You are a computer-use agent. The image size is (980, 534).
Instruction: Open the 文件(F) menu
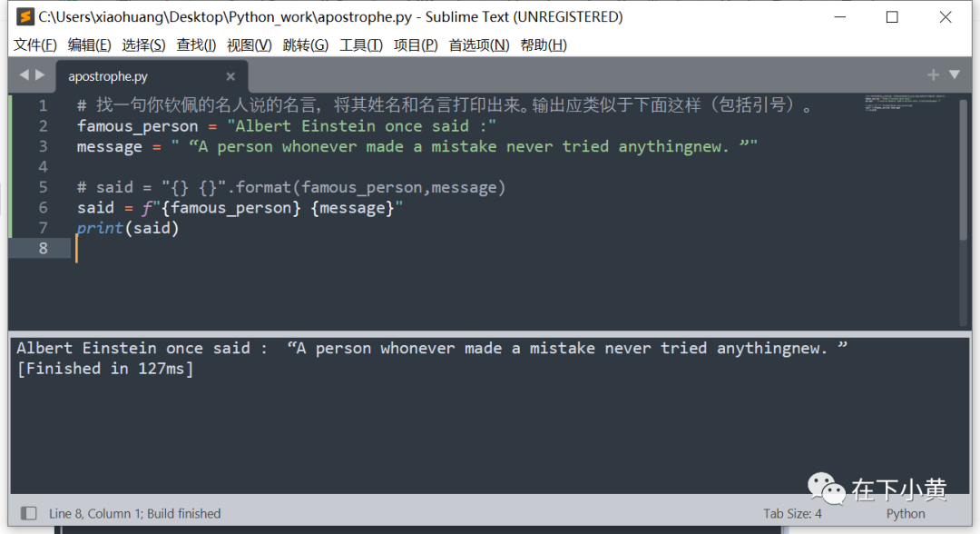[34, 45]
